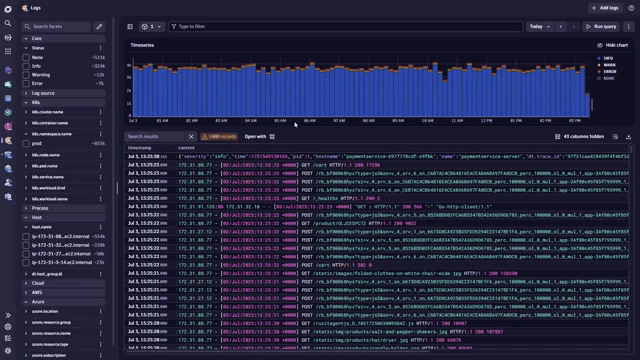
Task: Select the GET /cart log row
Action: click(x=377, y=165)
